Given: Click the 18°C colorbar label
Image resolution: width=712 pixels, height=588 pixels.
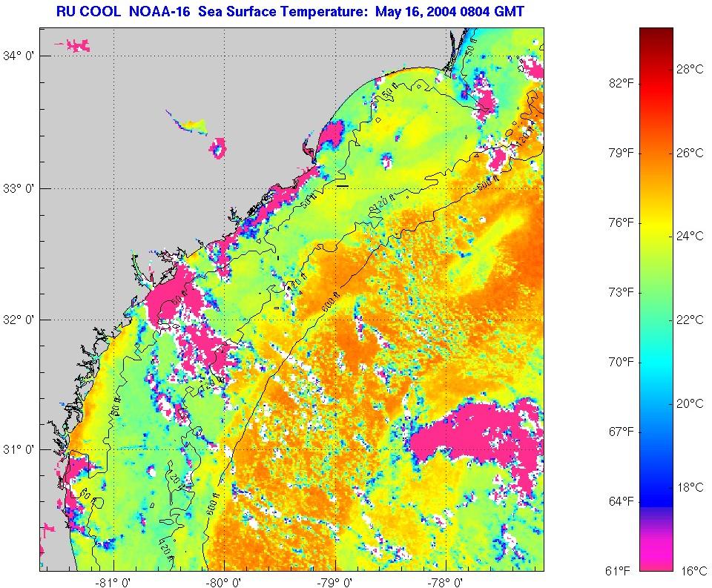Looking at the screenshot, I should click(x=690, y=487).
